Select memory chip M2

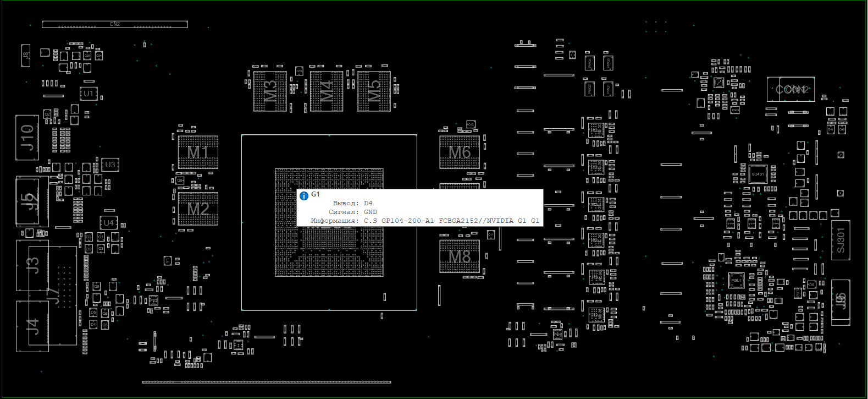(198, 209)
